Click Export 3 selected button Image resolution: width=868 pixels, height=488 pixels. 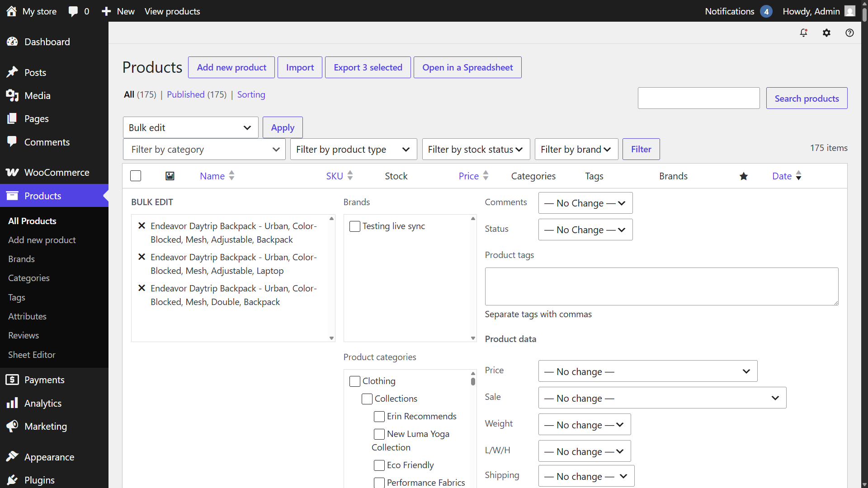[368, 67]
